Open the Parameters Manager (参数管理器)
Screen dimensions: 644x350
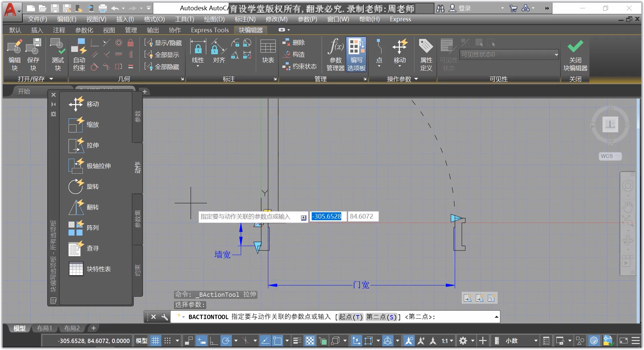point(335,55)
